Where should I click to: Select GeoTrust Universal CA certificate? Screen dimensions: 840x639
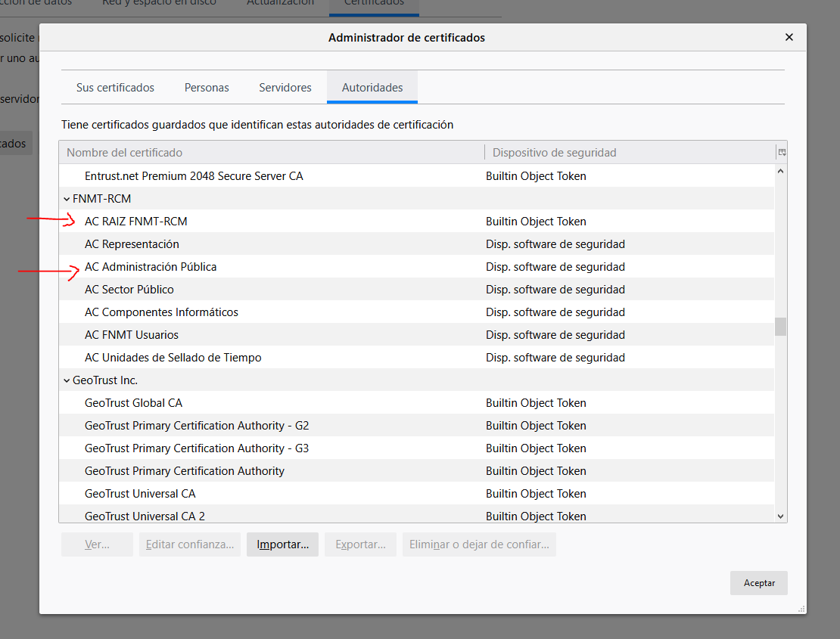(417, 494)
